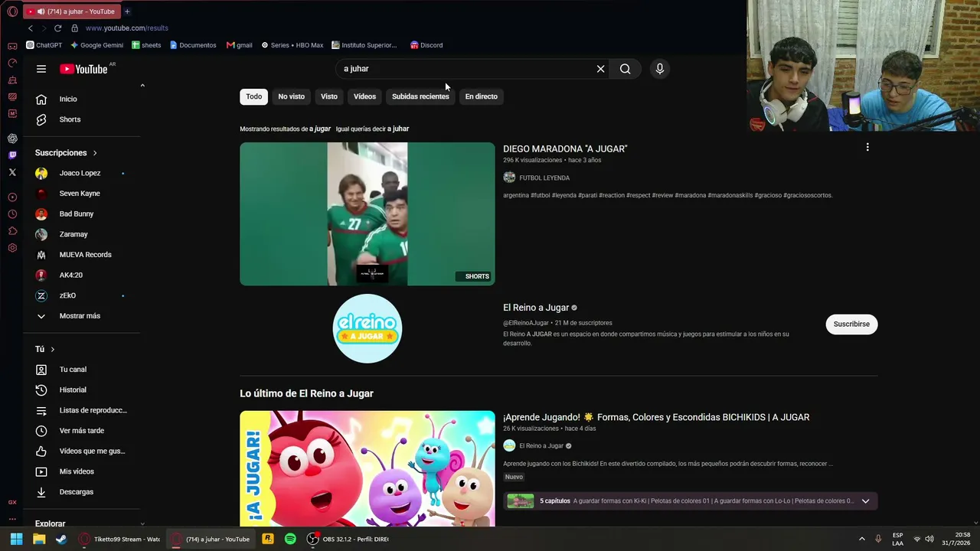The image size is (980, 551).
Task: Open the DIEGO MARADONA "A JUGAR" title
Action: click(x=565, y=149)
